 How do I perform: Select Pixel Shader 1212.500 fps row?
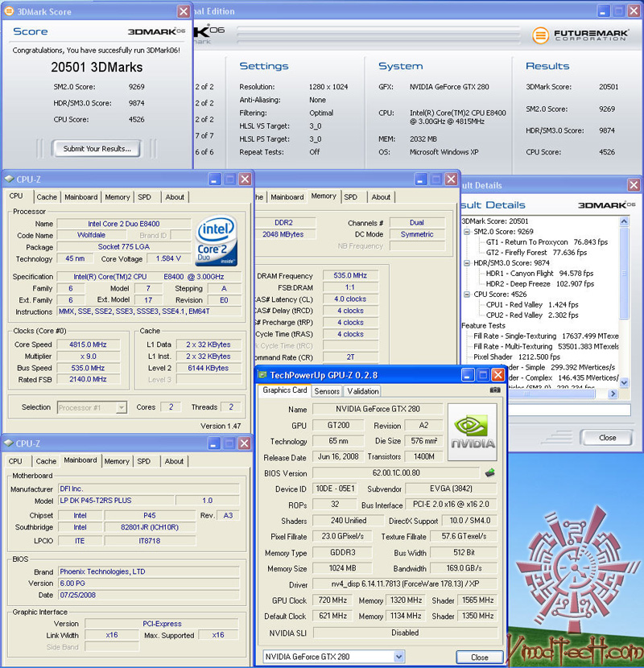517,357
